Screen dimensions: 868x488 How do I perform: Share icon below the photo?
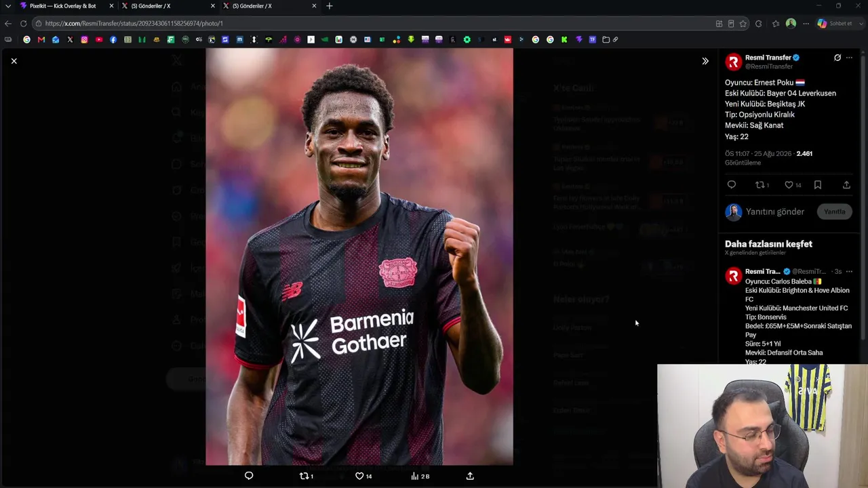(470, 476)
